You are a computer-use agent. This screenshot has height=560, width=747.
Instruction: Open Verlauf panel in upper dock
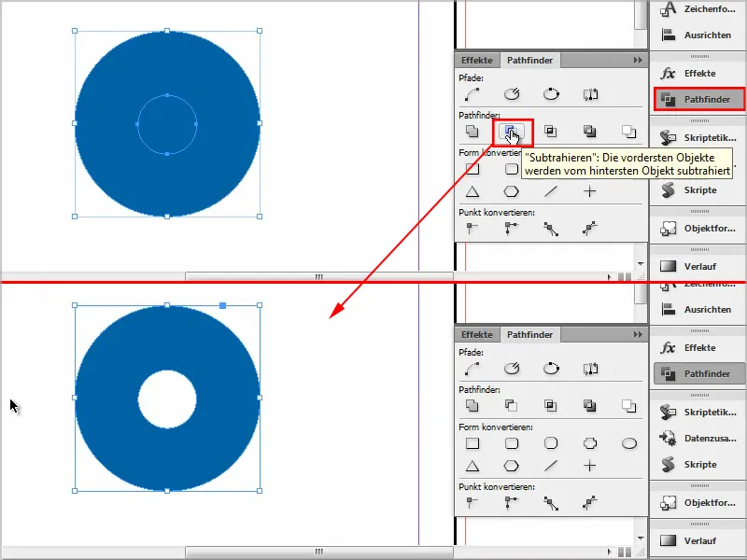pyautogui.click(x=698, y=266)
